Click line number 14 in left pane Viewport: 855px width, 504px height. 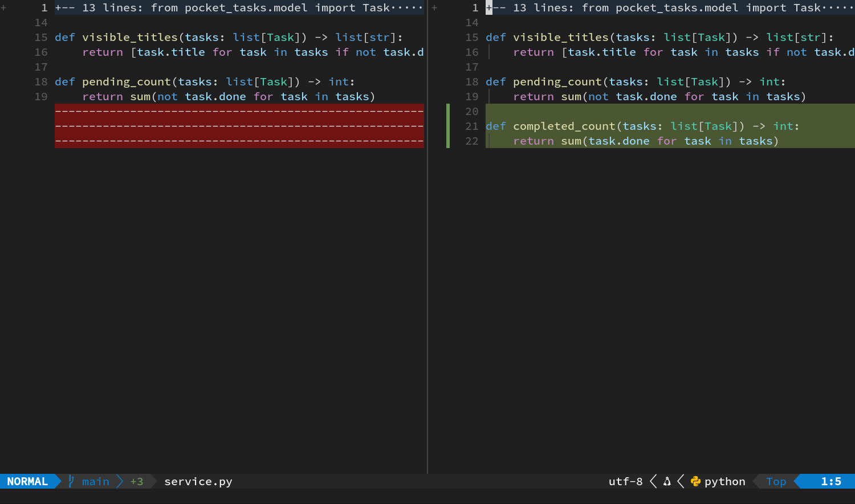coord(41,23)
